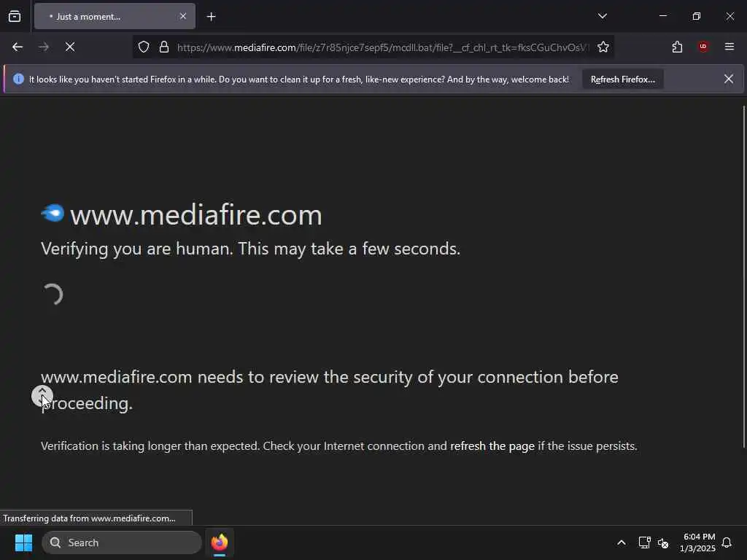The width and height of the screenshot is (747, 560).
Task: Click the Firefox taskbar icon
Action: tap(220, 542)
